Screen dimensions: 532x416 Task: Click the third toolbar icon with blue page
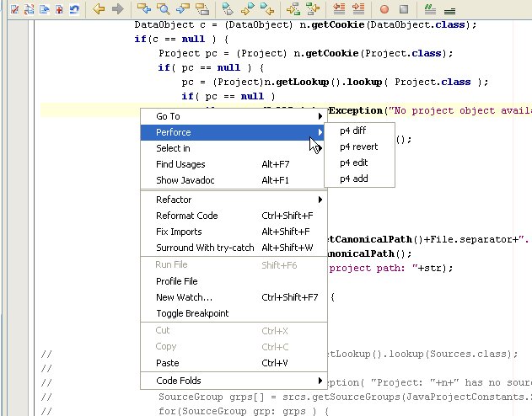point(44,9)
